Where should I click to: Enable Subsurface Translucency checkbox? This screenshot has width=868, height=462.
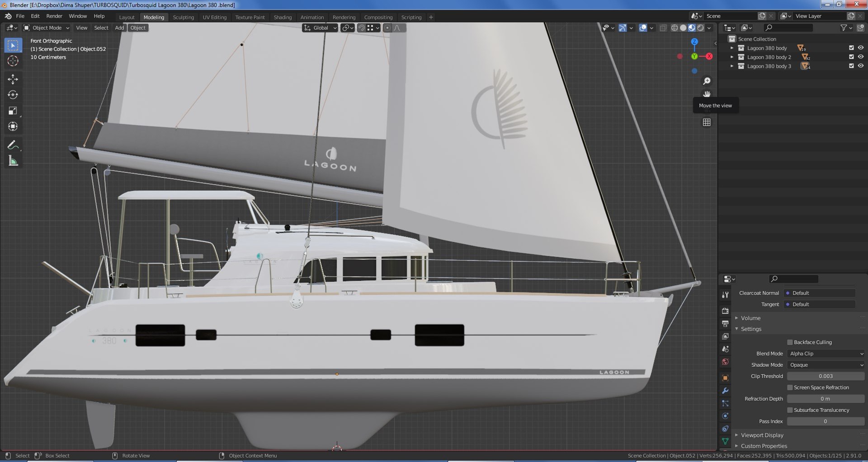(790, 410)
